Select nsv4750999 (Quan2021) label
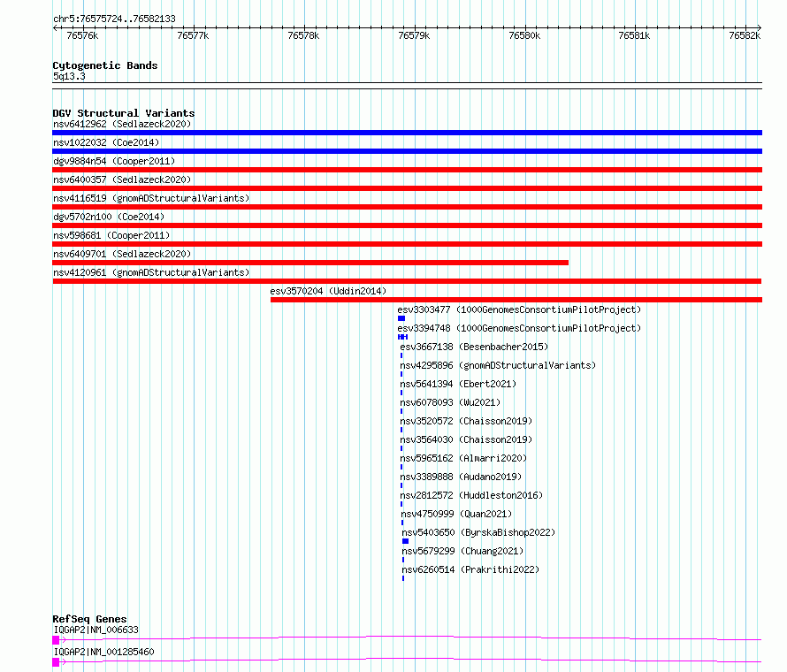The width and height of the screenshot is (787, 672). pos(456,514)
